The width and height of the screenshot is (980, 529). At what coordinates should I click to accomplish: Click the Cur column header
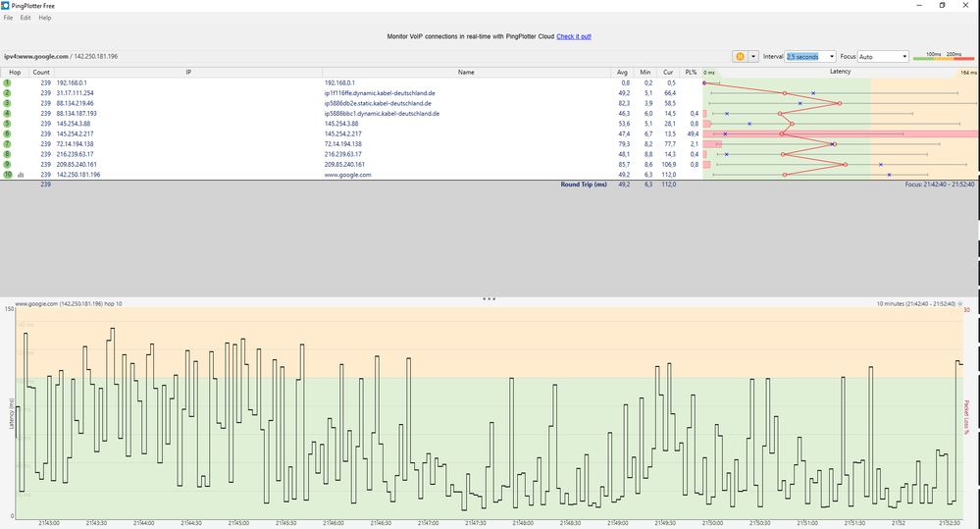click(668, 72)
